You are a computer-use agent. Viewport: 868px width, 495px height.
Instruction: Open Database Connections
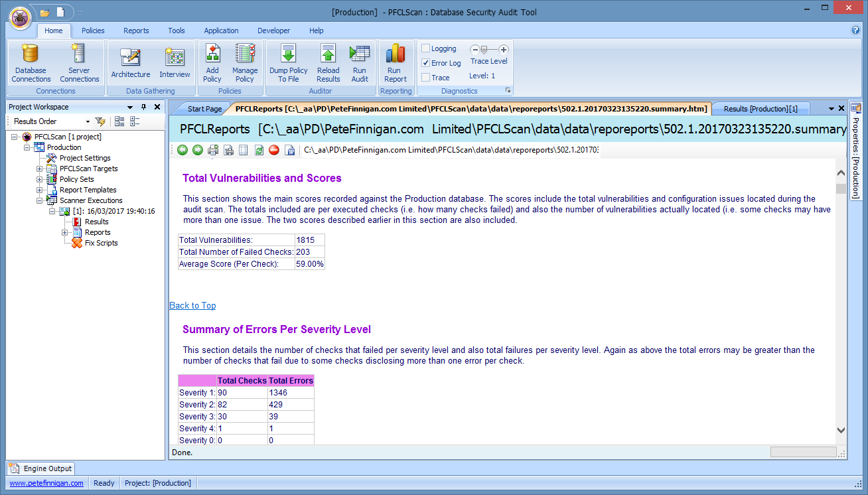(x=31, y=63)
